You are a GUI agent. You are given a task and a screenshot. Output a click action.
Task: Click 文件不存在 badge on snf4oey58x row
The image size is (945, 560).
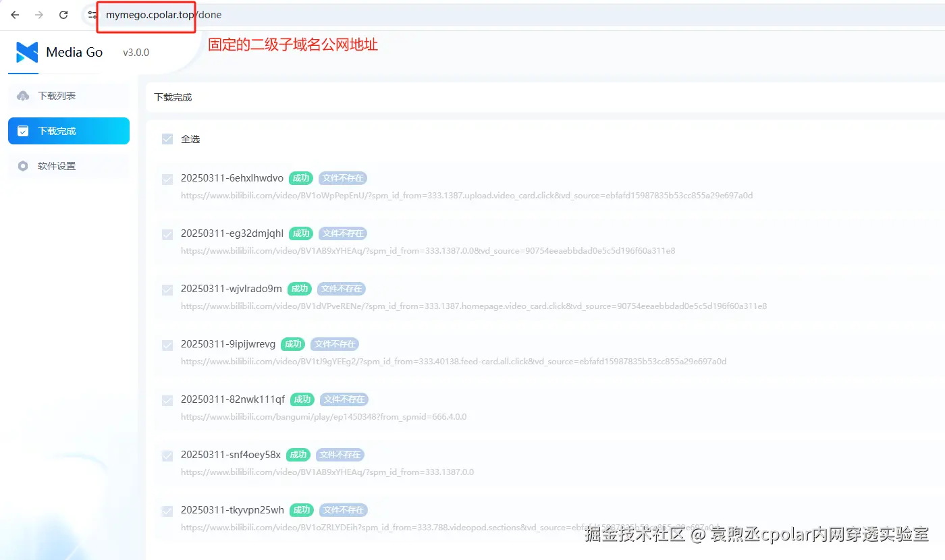coord(340,455)
